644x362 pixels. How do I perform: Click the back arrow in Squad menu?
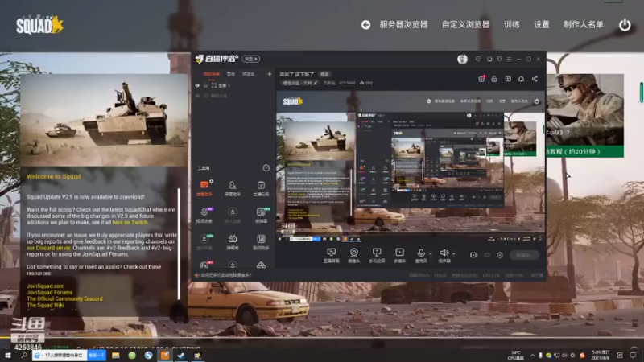point(365,25)
